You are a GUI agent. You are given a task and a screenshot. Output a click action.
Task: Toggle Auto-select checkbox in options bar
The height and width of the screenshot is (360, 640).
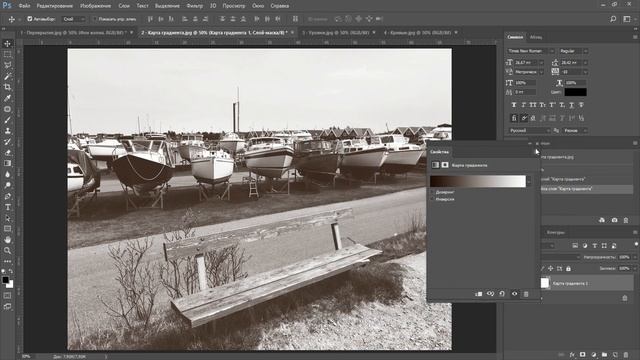pos(29,19)
